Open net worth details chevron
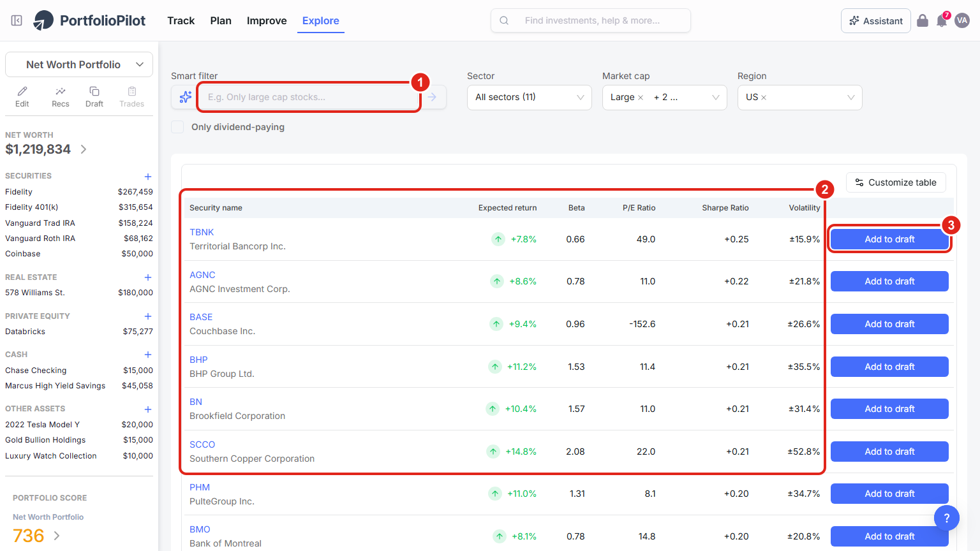 pyautogui.click(x=84, y=149)
